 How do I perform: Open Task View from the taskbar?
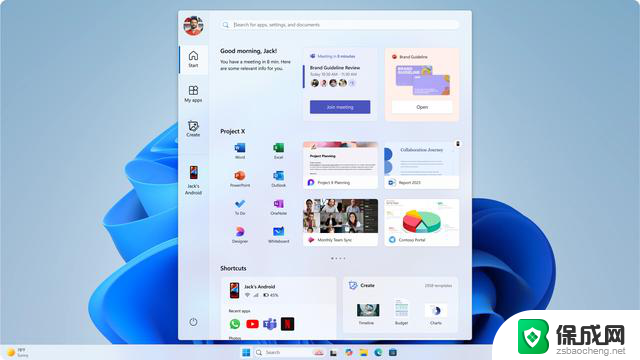333,353
